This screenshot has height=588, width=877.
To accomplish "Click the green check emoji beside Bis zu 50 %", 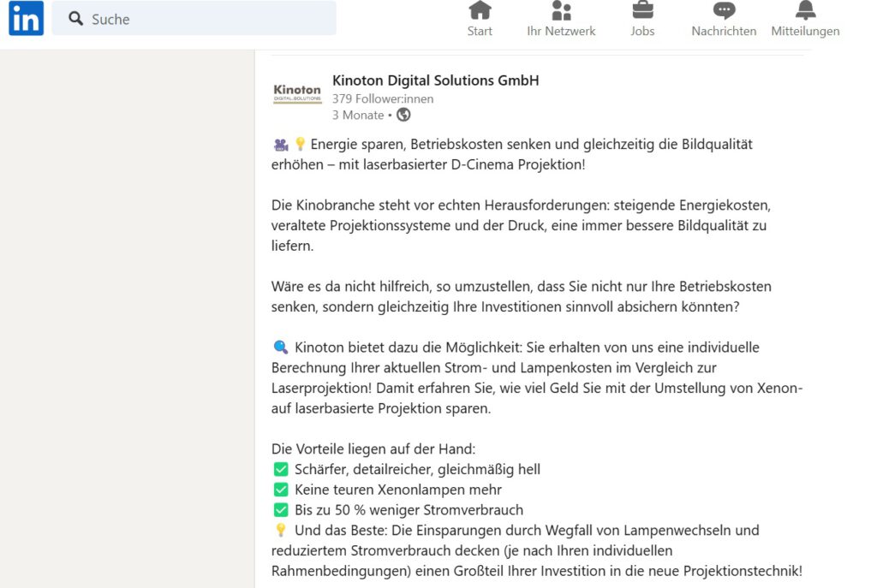I will point(281,510).
